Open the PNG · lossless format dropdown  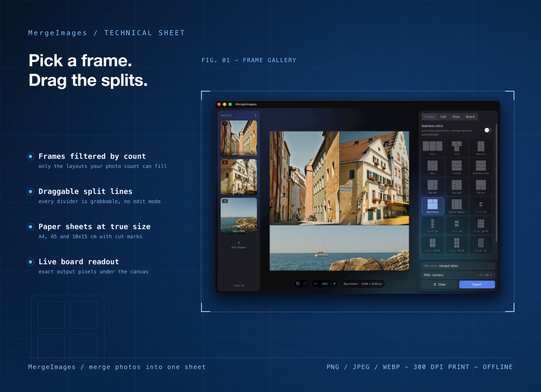click(x=458, y=275)
